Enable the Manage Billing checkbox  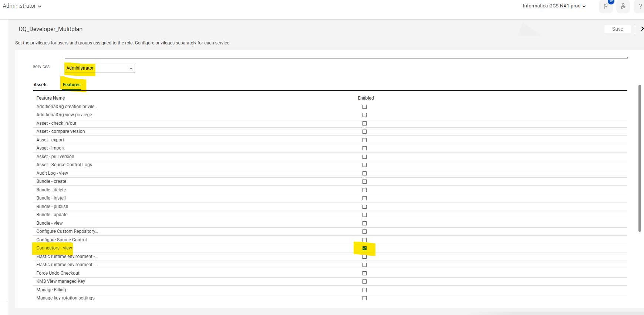pyautogui.click(x=364, y=290)
